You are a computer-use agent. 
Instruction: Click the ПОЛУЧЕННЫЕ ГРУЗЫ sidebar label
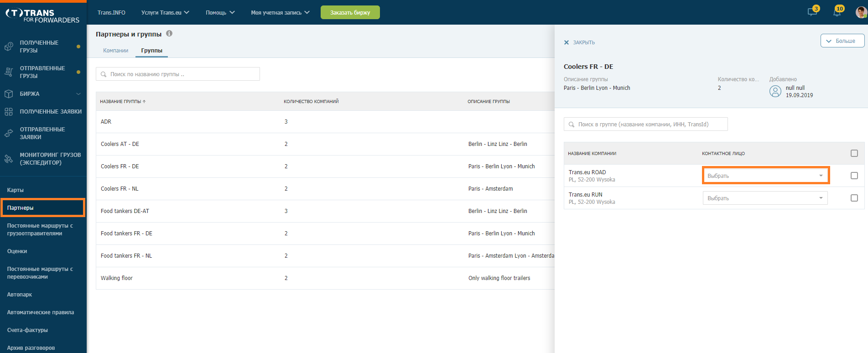(39, 47)
